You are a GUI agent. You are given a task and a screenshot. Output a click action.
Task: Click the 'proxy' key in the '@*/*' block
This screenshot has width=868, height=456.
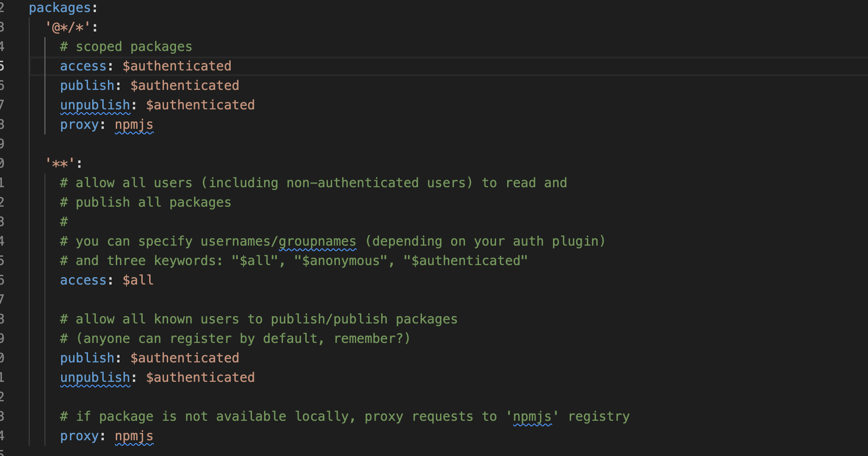tap(79, 125)
